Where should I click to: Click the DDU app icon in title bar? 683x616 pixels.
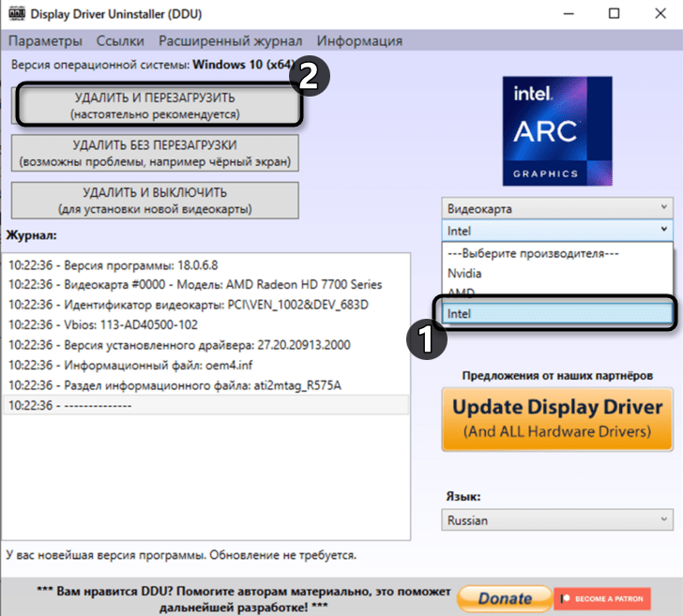coord(17,13)
